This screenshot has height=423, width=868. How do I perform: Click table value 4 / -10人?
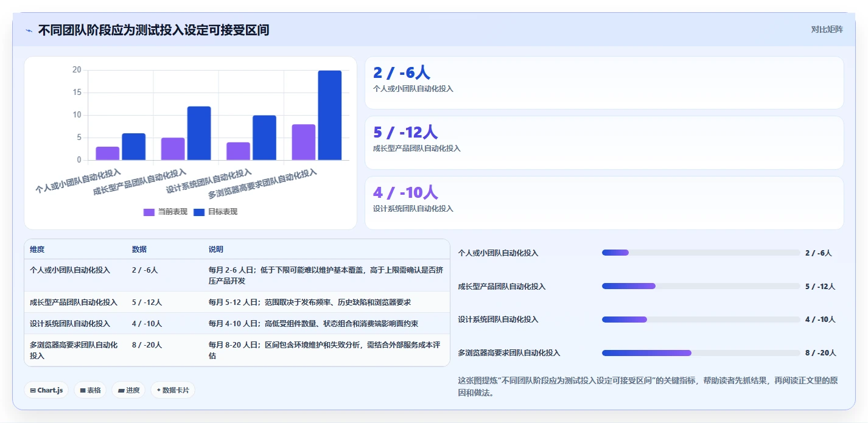tap(147, 323)
